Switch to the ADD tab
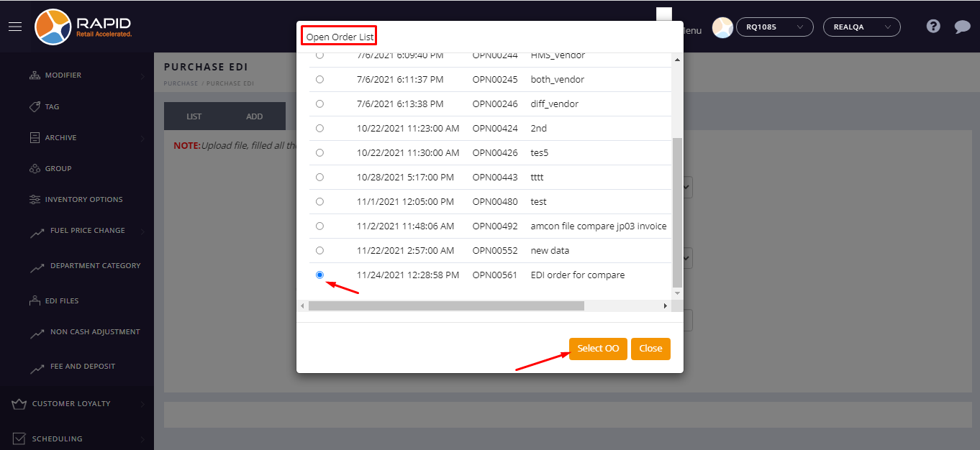 click(x=255, y=116)
